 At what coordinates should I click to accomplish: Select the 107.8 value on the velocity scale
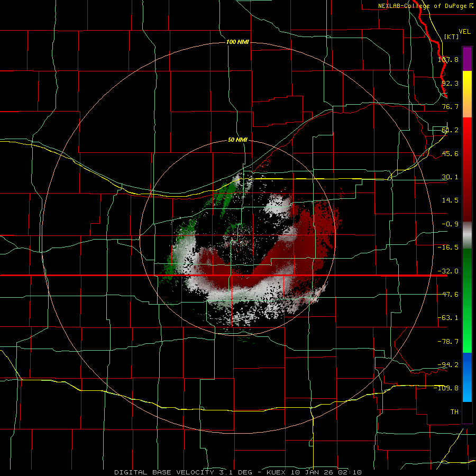tap(448, 59)
